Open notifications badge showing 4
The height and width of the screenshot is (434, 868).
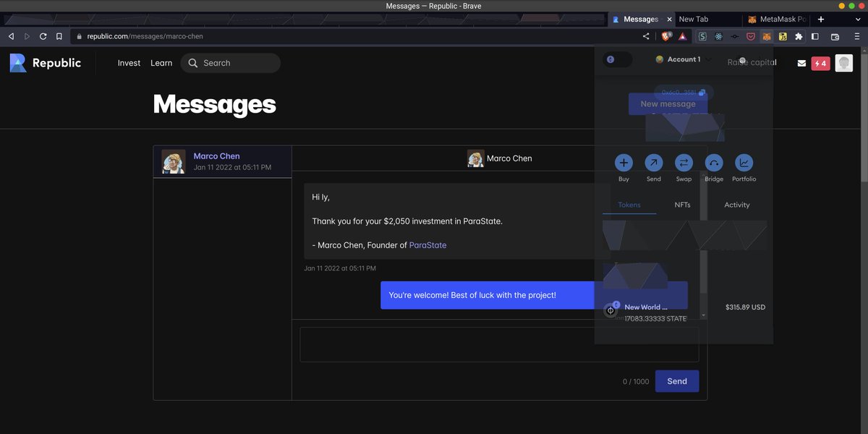[820, 63]
